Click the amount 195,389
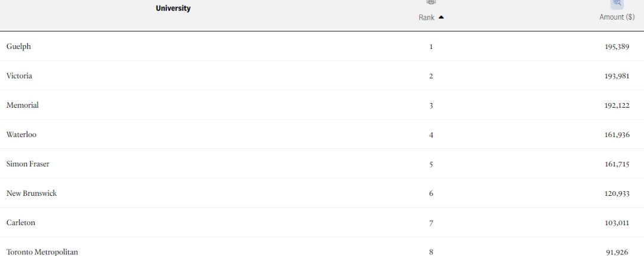 [x=617, y=47]
